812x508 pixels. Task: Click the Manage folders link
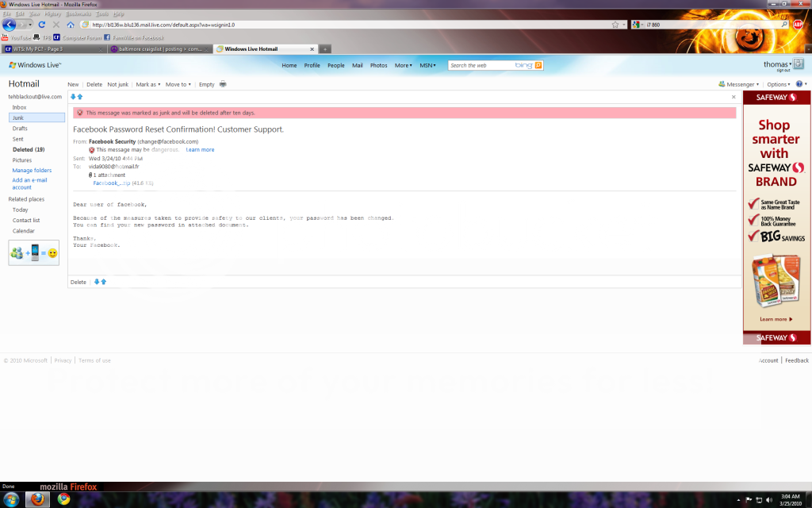click(x=32, y=170)
